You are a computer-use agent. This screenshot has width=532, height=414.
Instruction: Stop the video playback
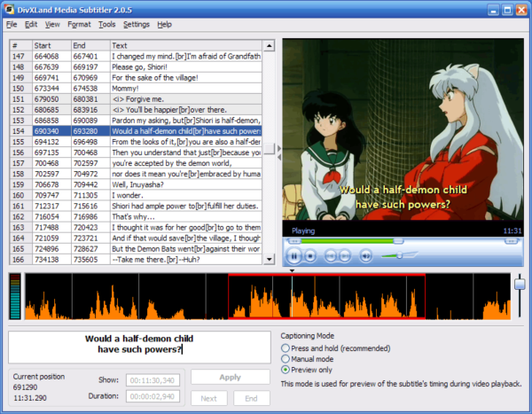pos(311,255)
